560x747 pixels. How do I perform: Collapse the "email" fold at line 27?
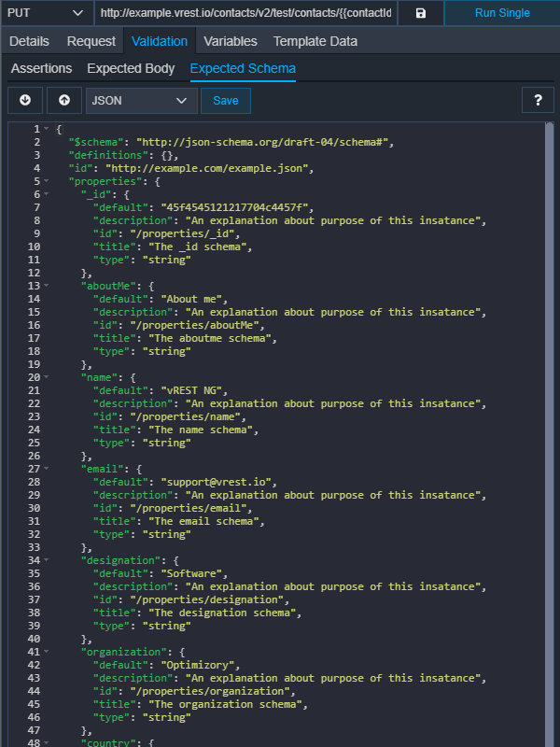pyautogui.click(x=46, y=469)
